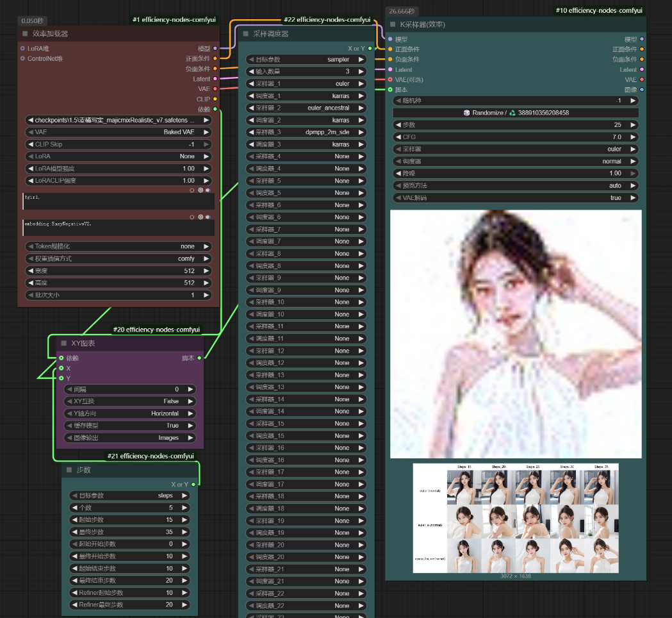Click the circle icon above the positive prompt

[x=192, y=190]
